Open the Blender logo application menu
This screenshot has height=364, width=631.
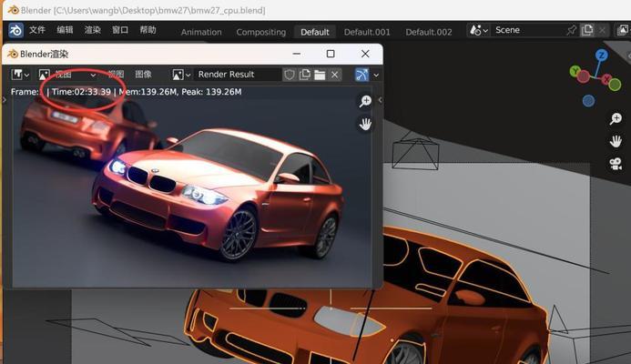(x=15, y=30)
